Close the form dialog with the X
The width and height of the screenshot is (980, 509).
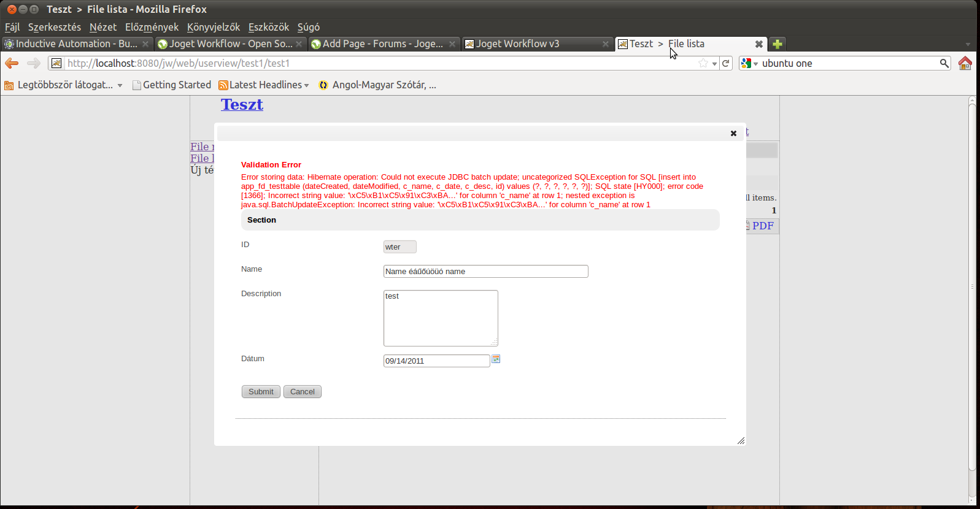[733, 133]
